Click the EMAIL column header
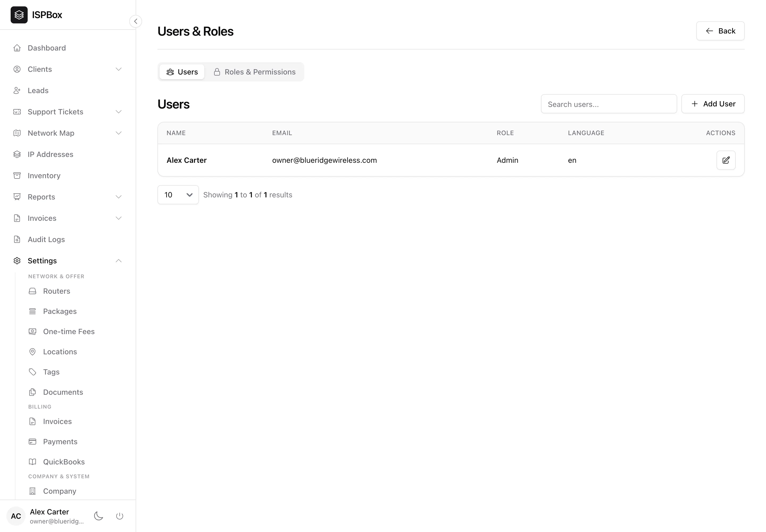The height and width of the screenshot is (532, 766). 282,133
